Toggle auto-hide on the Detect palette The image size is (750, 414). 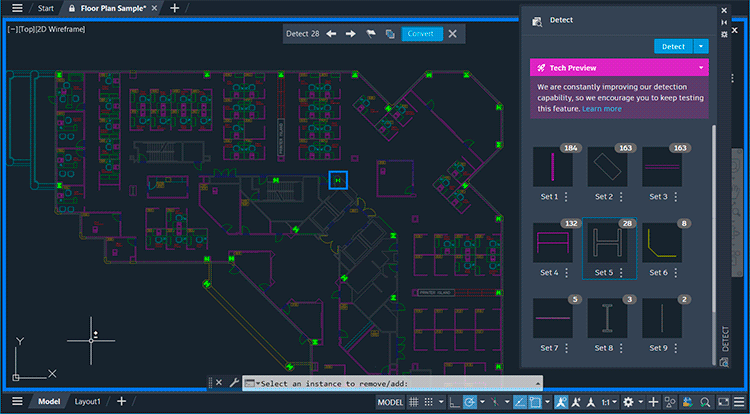click(x=724, y=22)
